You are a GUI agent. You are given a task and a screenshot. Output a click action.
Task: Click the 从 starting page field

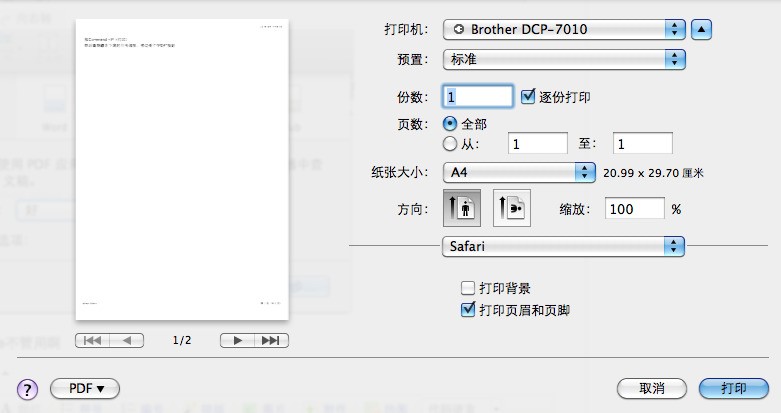(537, 143)
